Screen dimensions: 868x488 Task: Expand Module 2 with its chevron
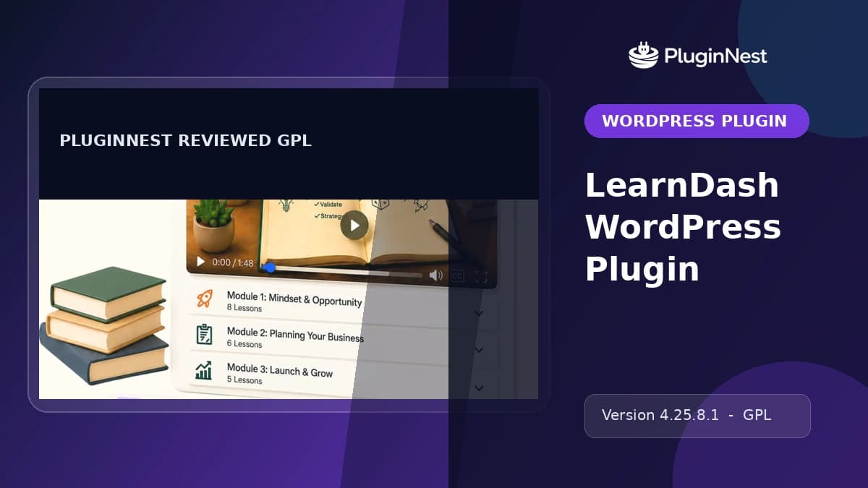[479, 350]
